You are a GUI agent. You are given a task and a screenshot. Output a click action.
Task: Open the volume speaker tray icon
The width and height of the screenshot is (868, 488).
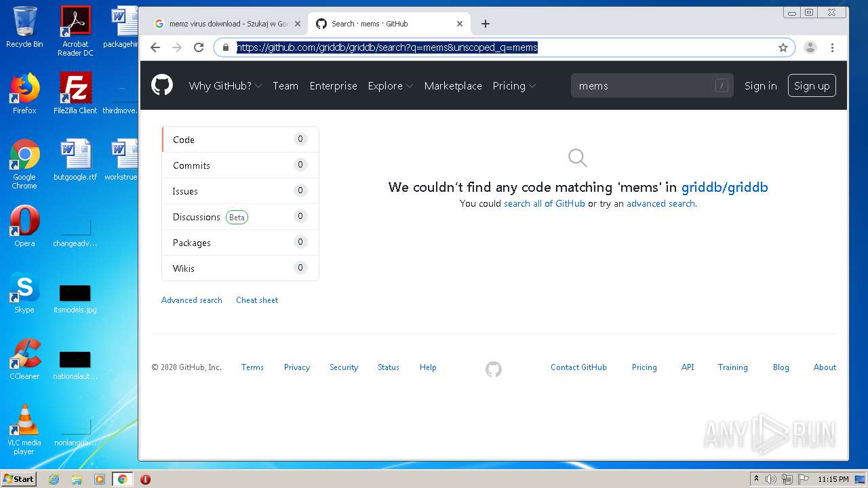coord(771,479)
